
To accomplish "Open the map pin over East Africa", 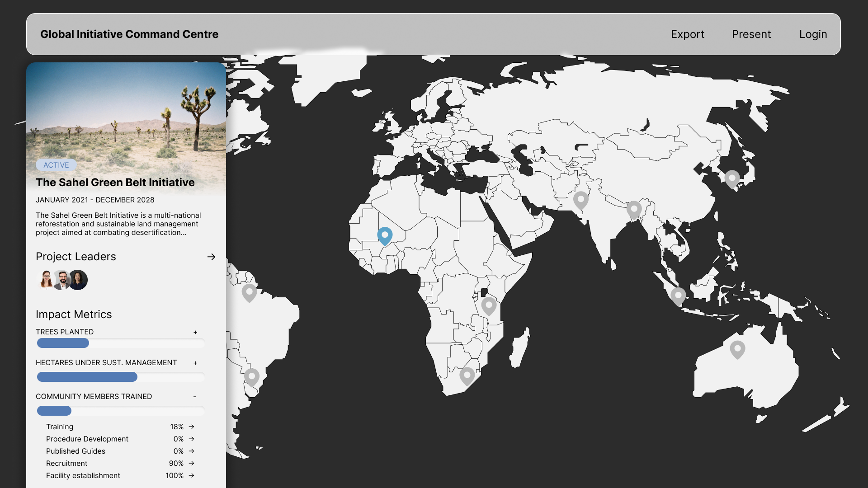I will (489, 305).
